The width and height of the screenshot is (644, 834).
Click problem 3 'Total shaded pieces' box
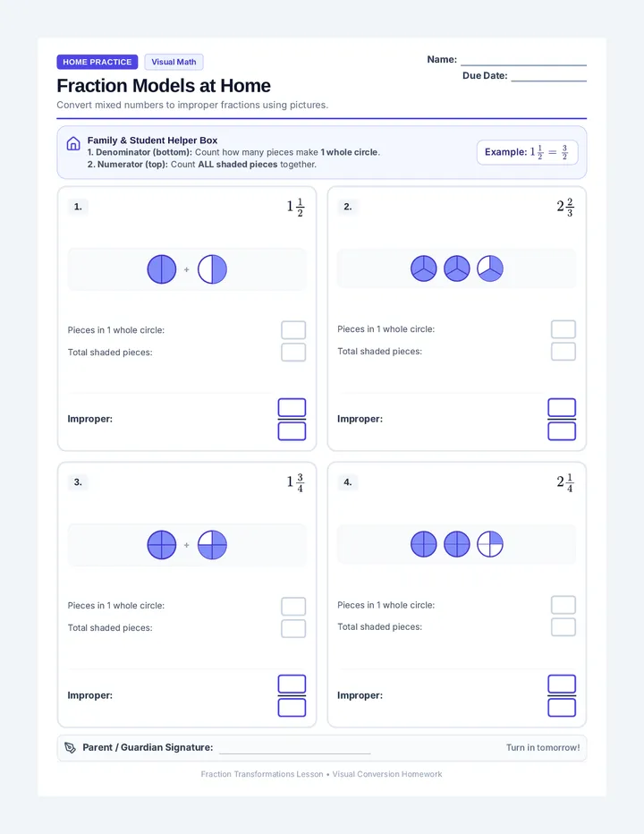click(293, 628)
